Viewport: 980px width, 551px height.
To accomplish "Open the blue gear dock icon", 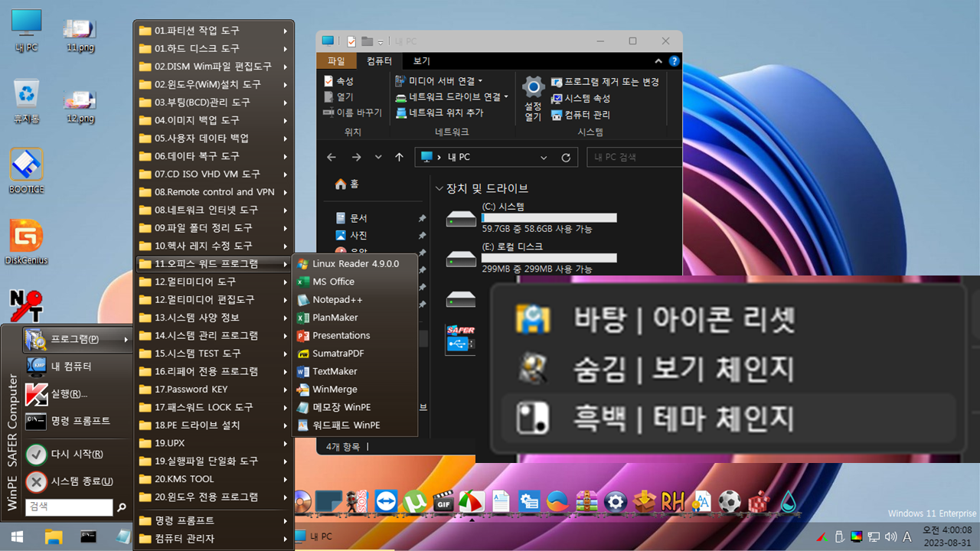I will 616,501.
